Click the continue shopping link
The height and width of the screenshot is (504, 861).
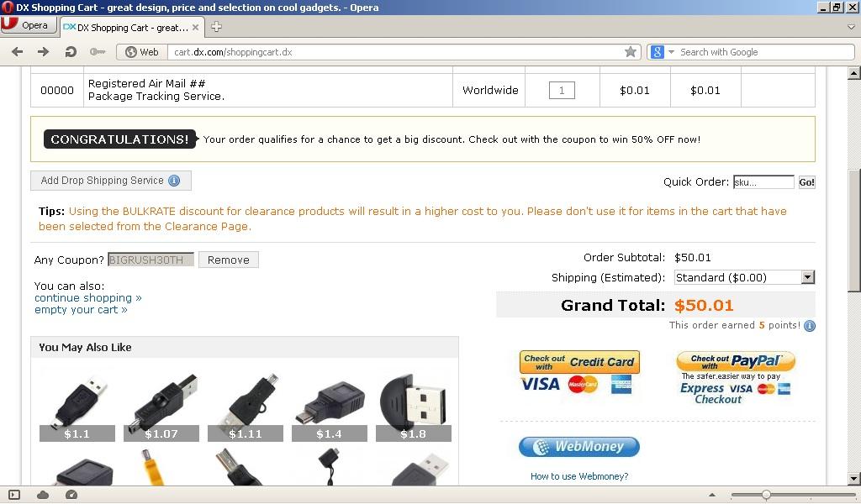[x=87, y=298]
